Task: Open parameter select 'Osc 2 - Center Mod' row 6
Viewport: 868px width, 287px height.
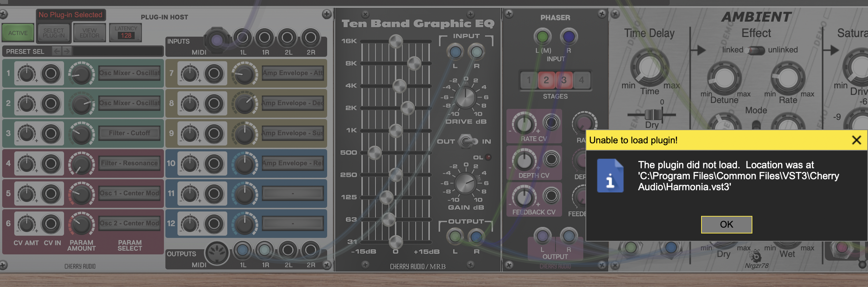Action: (x=130, y=223)
